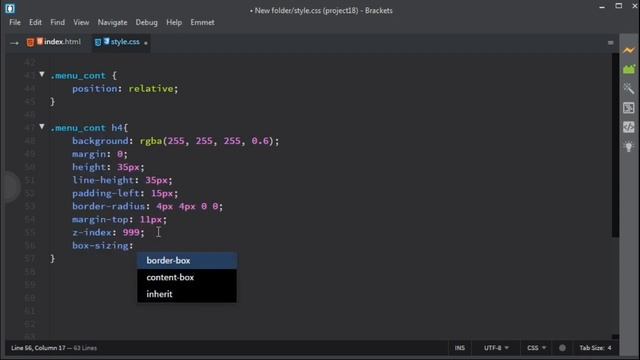The height and width of the screenshot is (360, 640).
Task: Collapse the .menu_cont h4 rule fold triangle
Action: (42, 127)
